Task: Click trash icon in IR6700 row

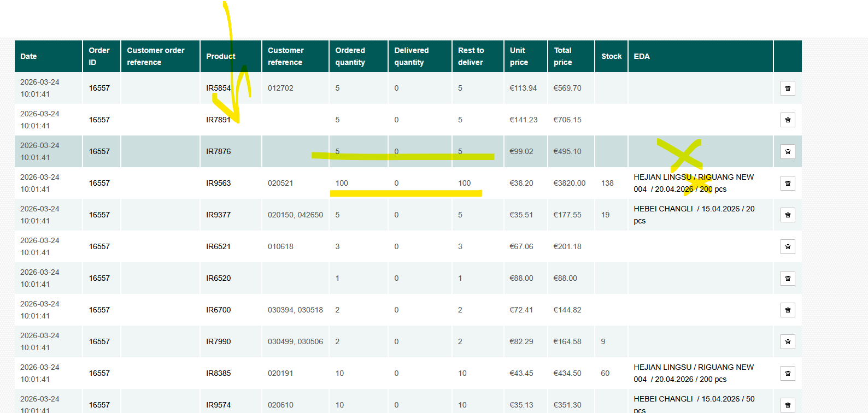Action: click(788, 310)
